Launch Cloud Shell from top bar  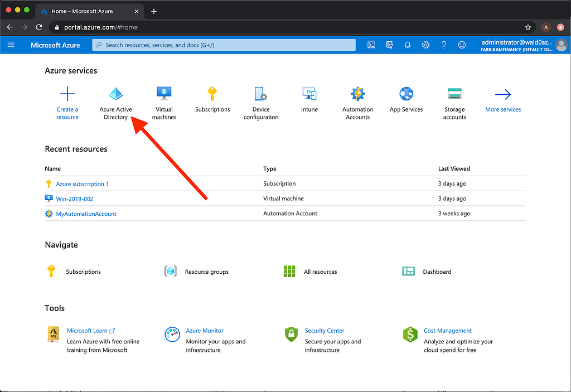click(371, 45)
